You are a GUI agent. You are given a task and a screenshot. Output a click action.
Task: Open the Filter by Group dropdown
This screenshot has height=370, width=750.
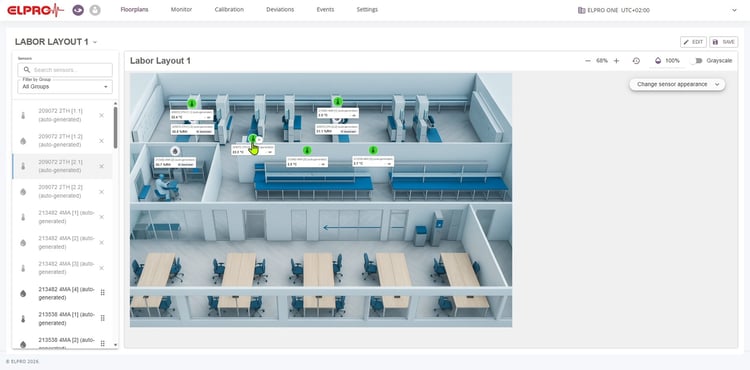coord(65,87)
